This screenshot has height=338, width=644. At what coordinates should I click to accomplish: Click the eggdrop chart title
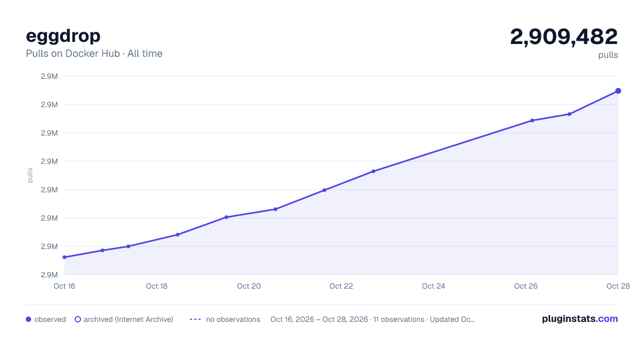click(x=63, y=36)
